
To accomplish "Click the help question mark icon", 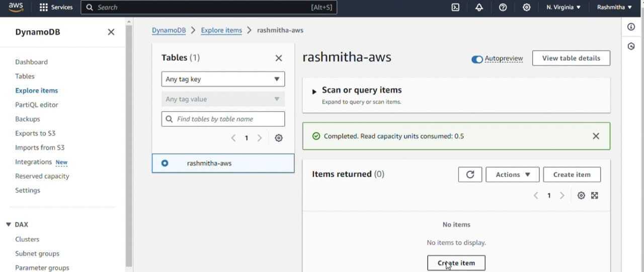I will point(503,7).
